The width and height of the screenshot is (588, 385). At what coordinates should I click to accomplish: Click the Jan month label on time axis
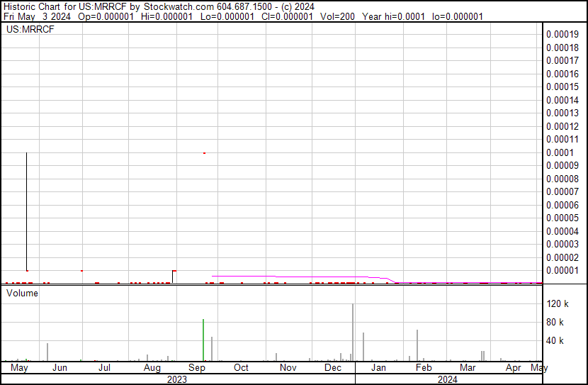[x=378, y=367]
